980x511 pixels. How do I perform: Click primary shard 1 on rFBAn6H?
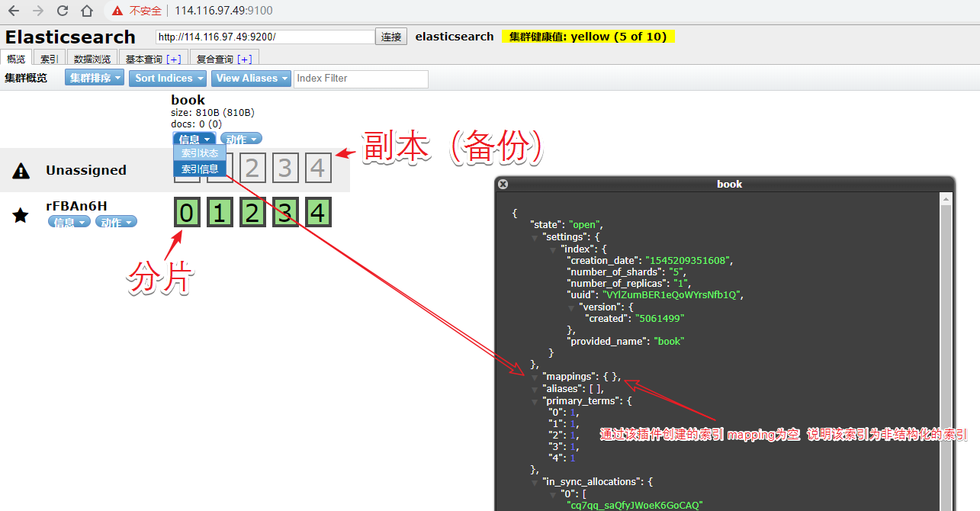(x=219, y=214)
